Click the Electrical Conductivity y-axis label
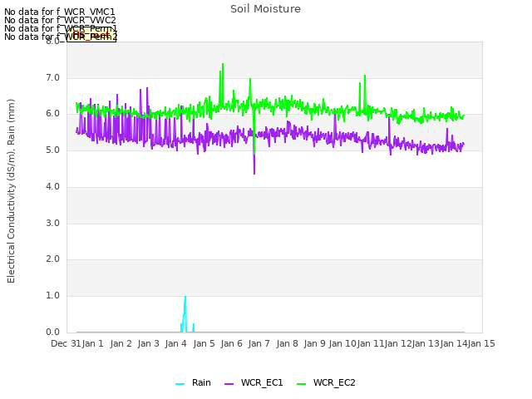This screenshot has width=532, height=399. pyautogui.click(x=11, y=191)
